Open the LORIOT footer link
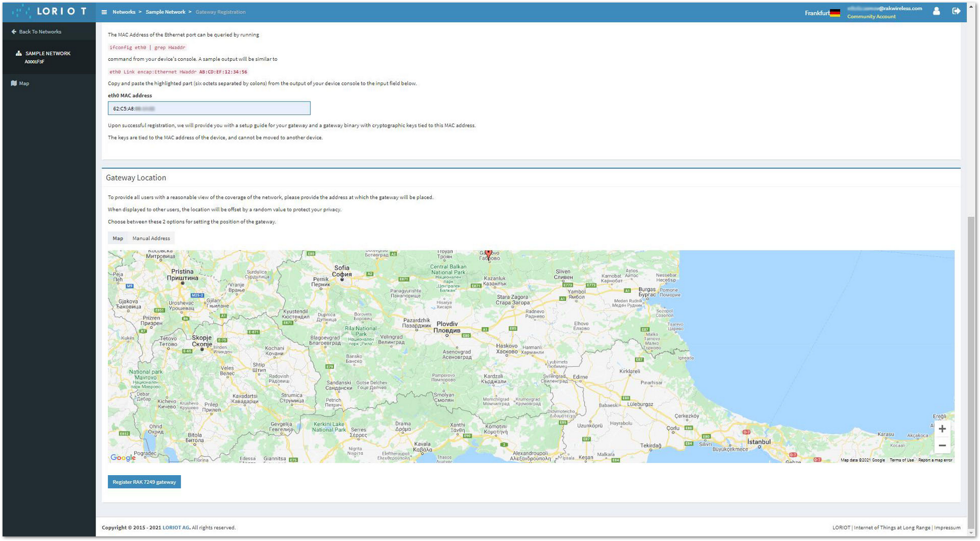This screenshot has height=541, width=980. click(841, 528)
